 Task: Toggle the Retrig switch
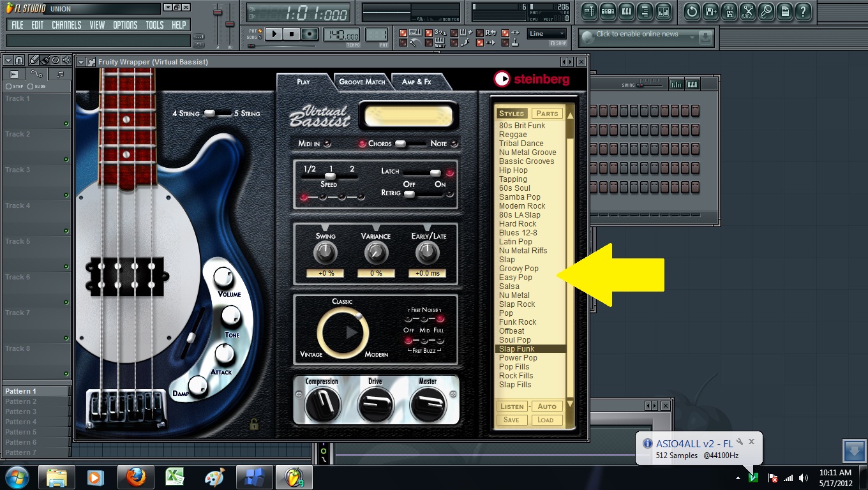423,193
